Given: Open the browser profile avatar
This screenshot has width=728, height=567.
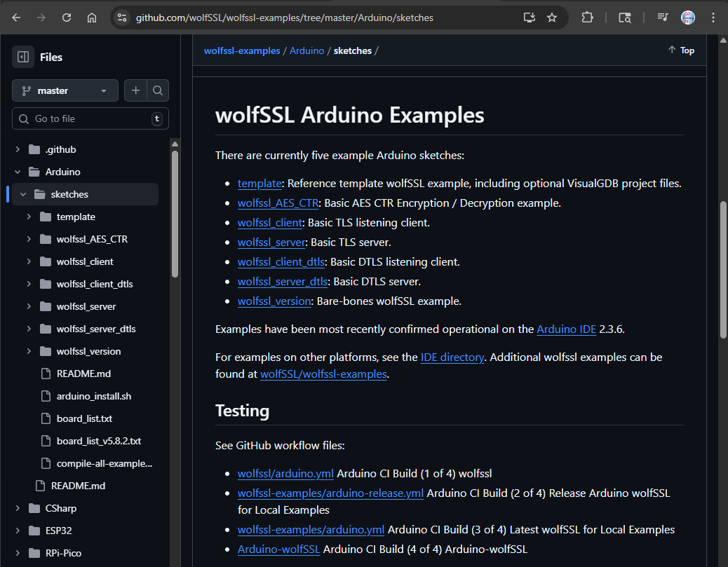Looking at the screenshot, I should [687, 18].
